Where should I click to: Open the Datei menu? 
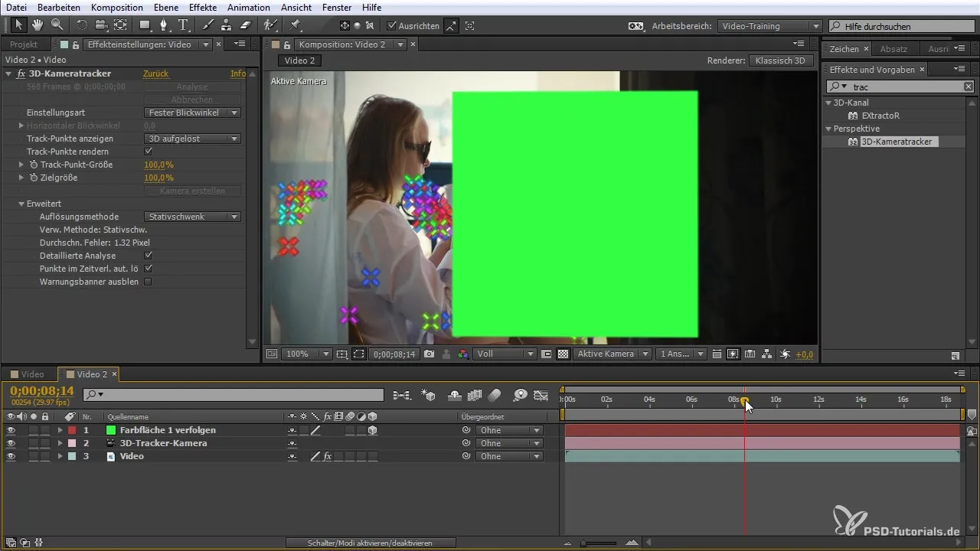pyautogui.click(x=16, y=7)
